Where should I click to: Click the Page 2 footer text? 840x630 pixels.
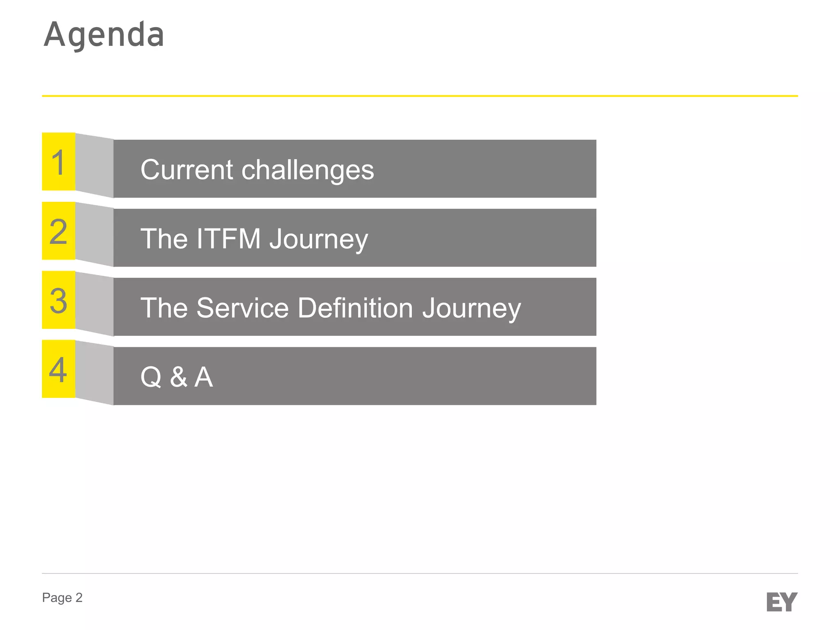(x=62, y=598)
